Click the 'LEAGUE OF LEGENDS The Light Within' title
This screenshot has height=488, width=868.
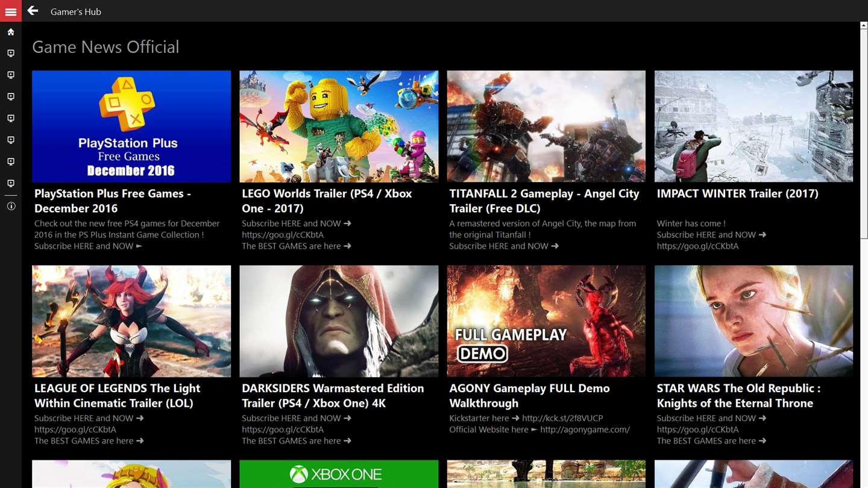[x=118, y=396]
